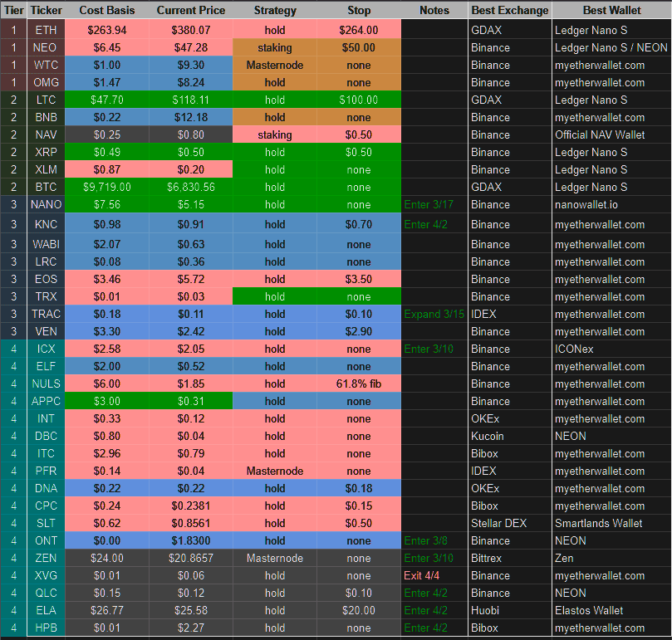672x640 pixels.
Task: Select the Bittrex exchange cell
Action: click(x=510, y=558)
